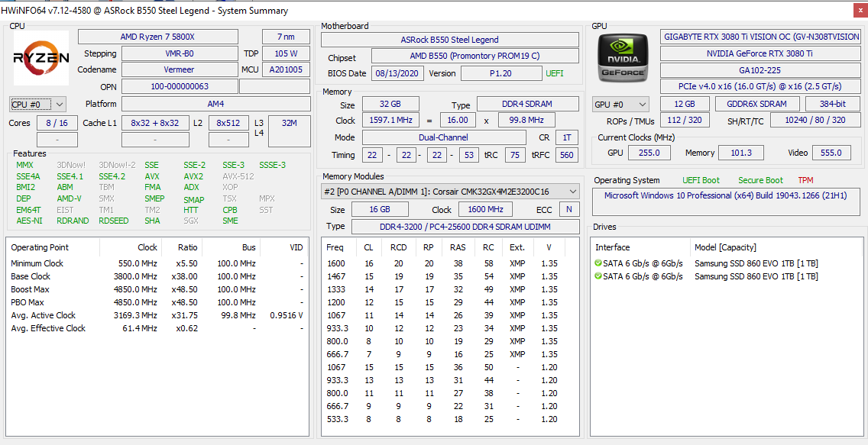The image size is (868, 445).
Task: Select the Minimum Clock row
Action: point(157,263)
